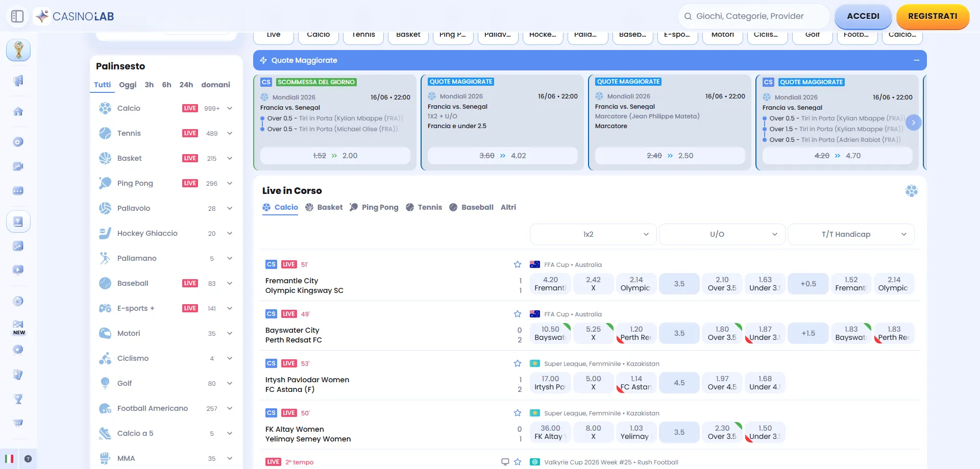Viewport: 980px width, 469px height.
Task: Click the soccer ball icon beside Live in Corso
Action: [912, 191]
